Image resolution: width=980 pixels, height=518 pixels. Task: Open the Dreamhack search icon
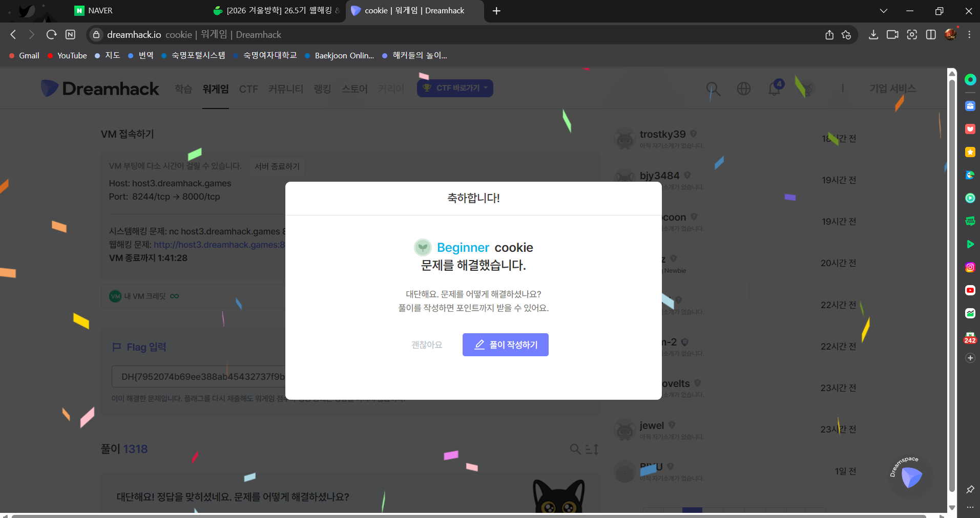[713, 88]
